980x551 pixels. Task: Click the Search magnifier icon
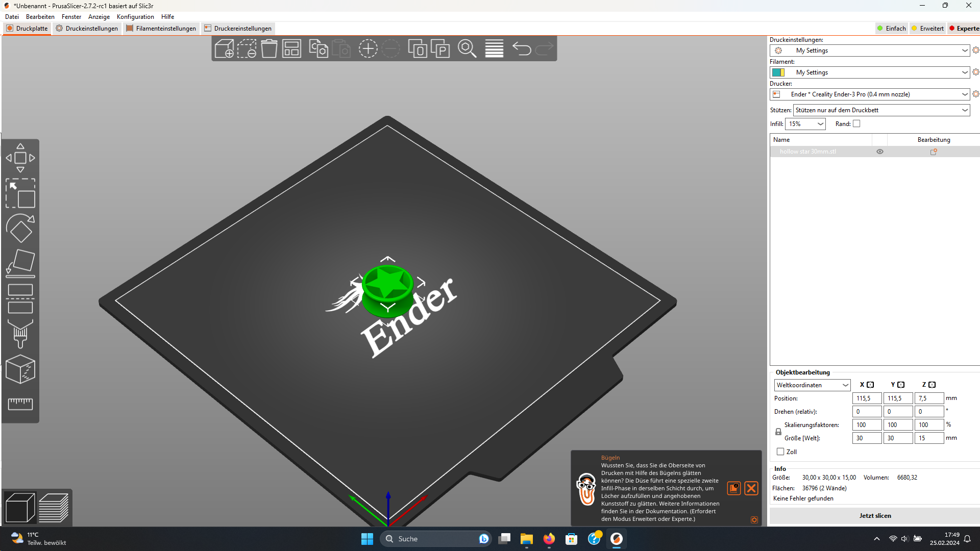pyautogui.click(x=467, y=48)
